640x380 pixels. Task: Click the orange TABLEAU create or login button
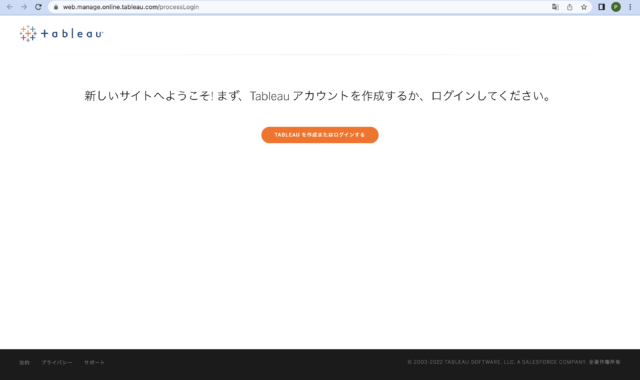(x=320, y=135)
